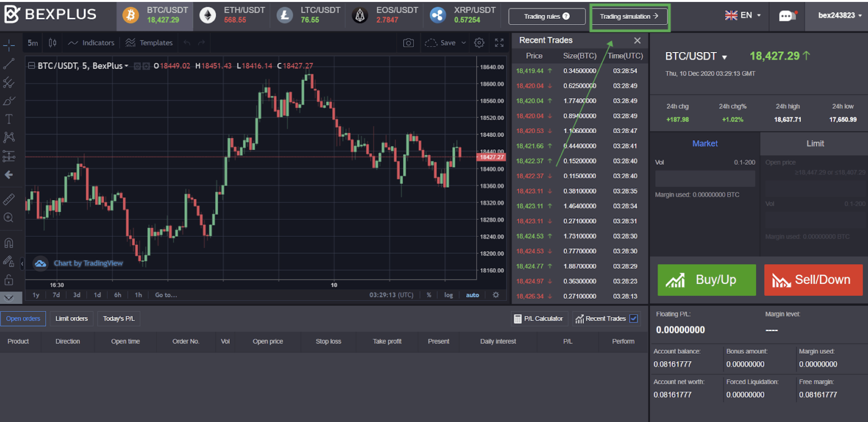
Task: Select the pattern drawing tool
Action: point(9,137)
